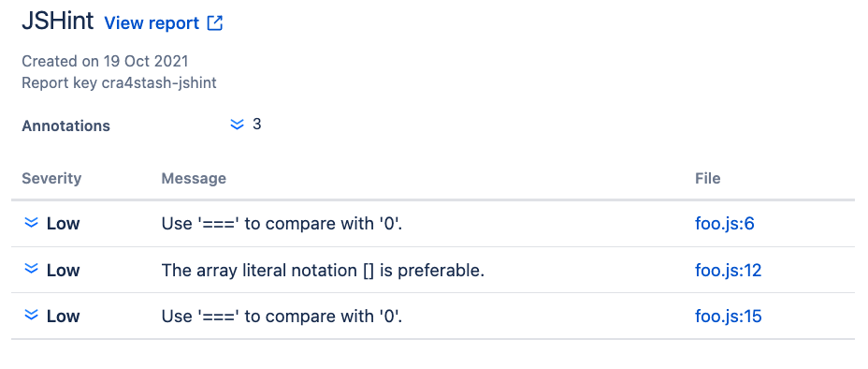This screenshot has height=369, width=868.
Task: Open file link foo.js:12
Action: coord(728,270)
